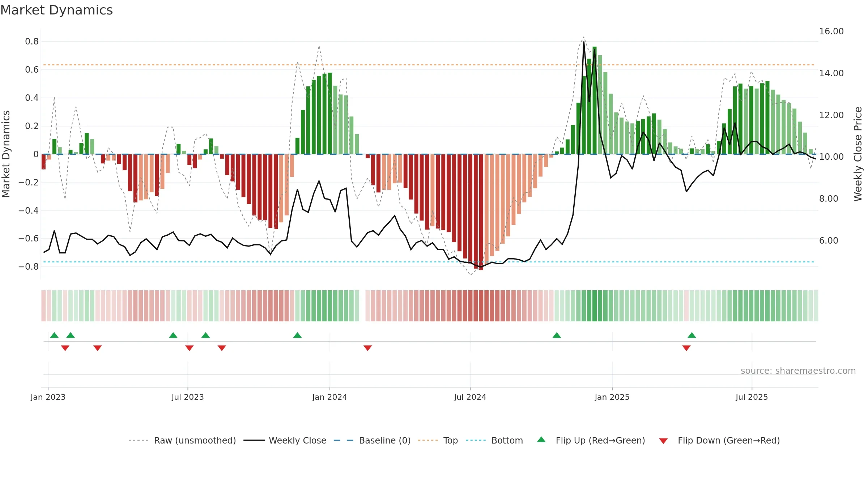Click the tallest green bar near December 2024

(x=595, y=100)
